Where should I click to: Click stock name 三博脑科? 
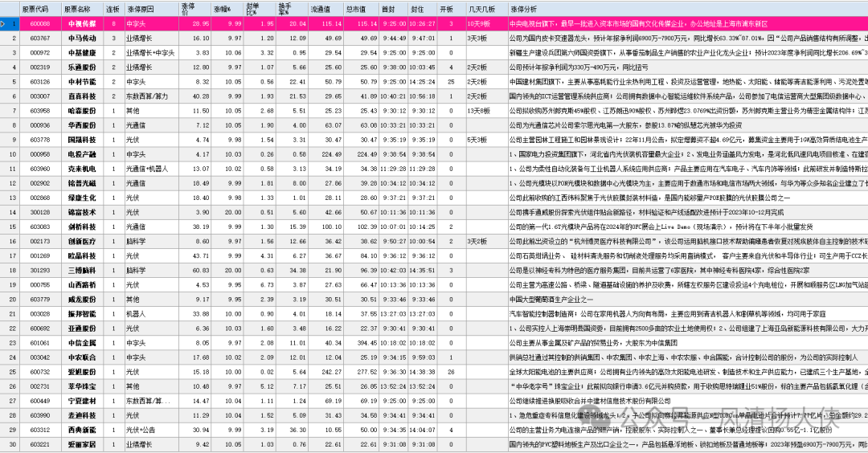[x=82, y=271]
